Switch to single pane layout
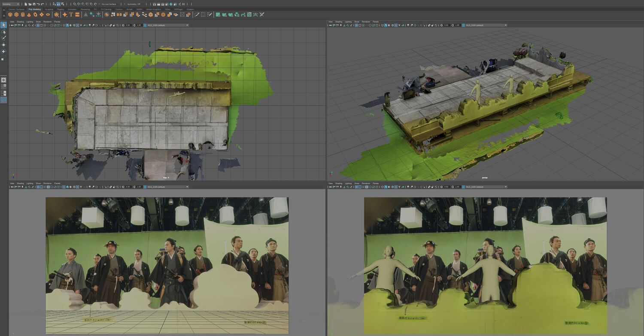This screenshot has width=644, height=336. (3, 80)
